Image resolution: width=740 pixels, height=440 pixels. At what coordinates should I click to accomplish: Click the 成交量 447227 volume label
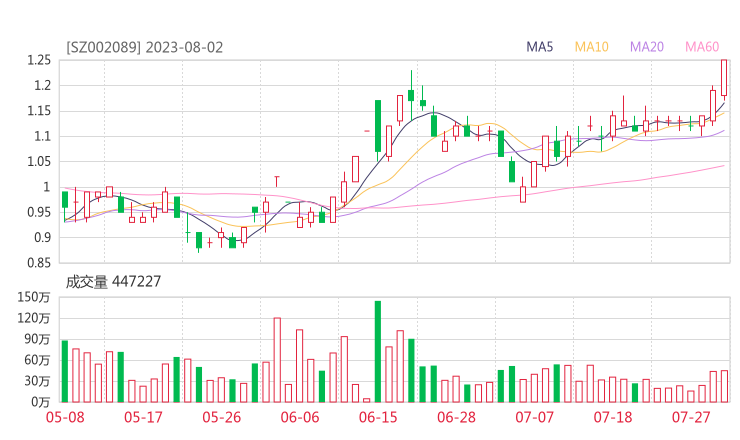[x=113, y=282]
